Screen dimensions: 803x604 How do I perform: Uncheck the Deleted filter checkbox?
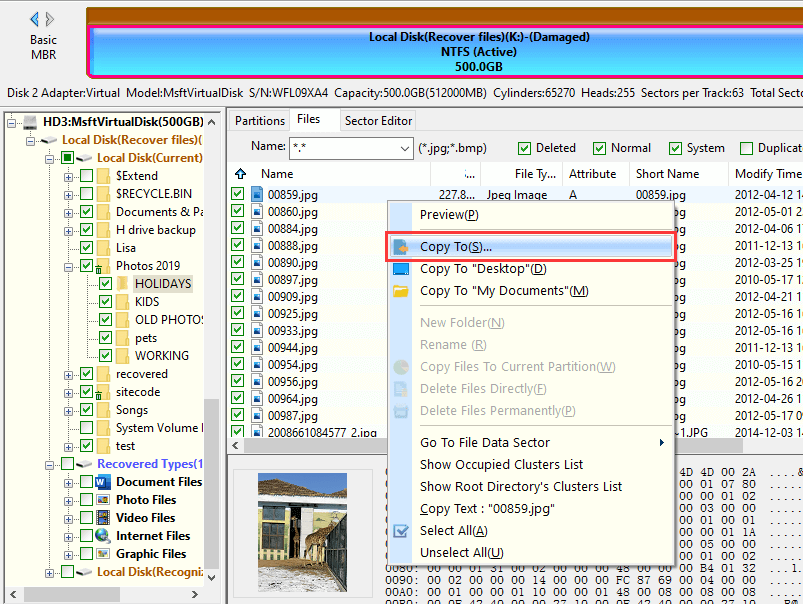click(x=524, y=148)
